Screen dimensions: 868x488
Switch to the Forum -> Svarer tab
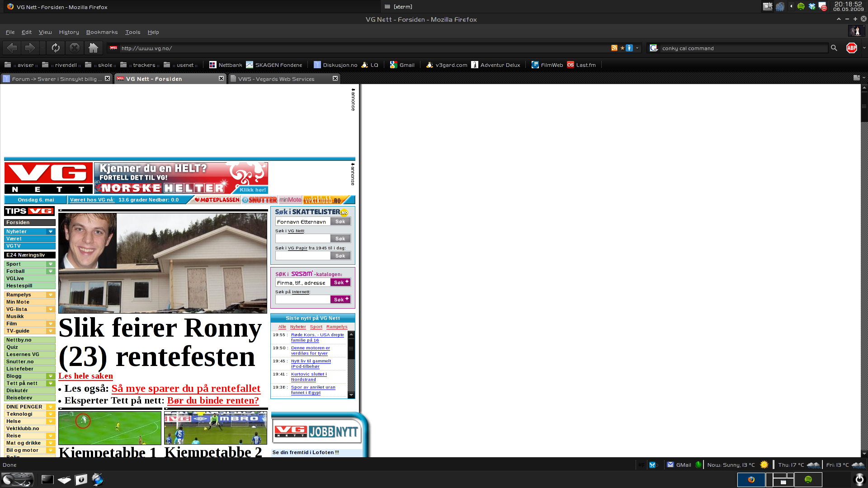click(x=57, y=79)
